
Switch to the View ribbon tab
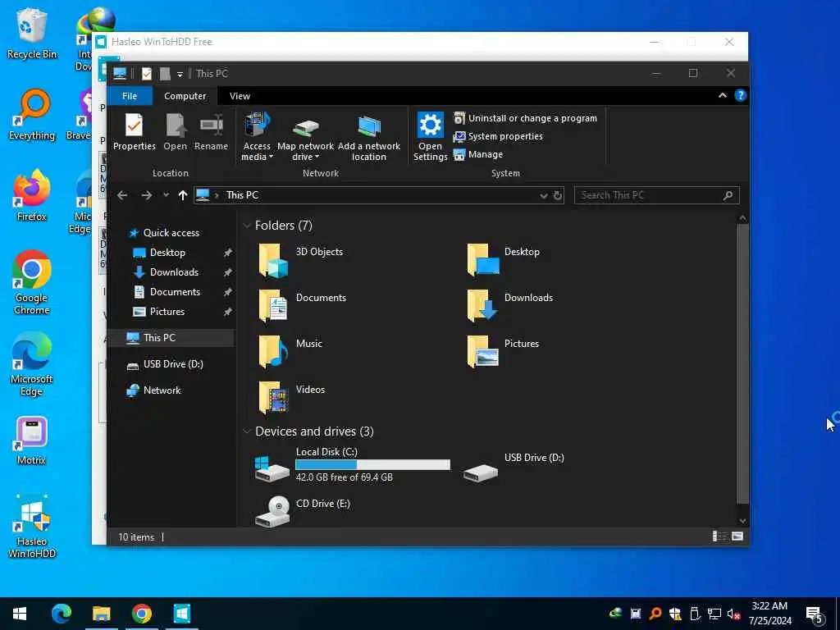(x=240, y=96)
